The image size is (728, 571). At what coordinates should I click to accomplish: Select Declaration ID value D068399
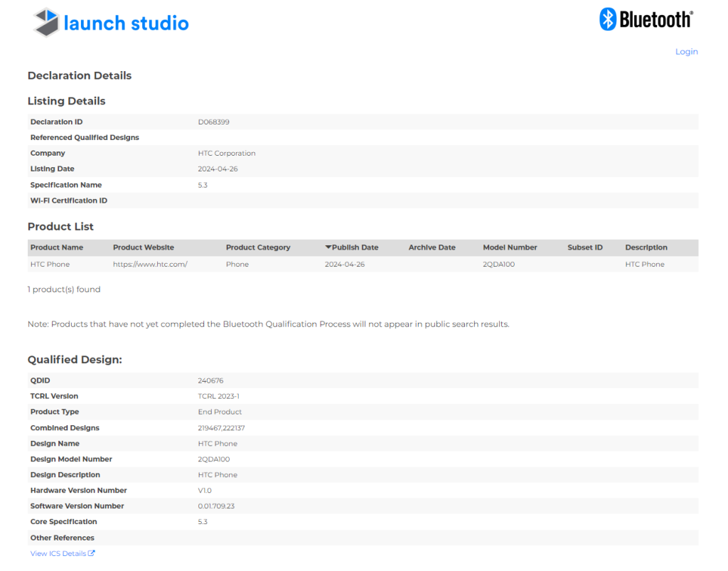[x=213, y=122]
